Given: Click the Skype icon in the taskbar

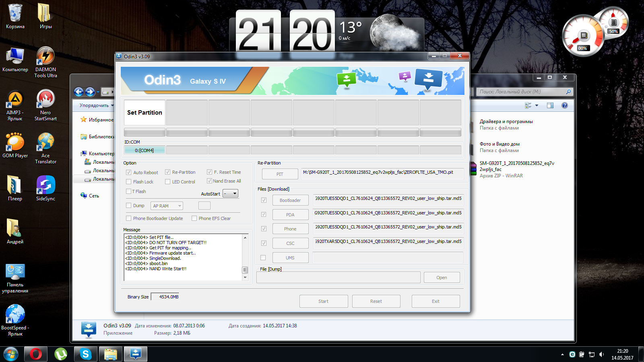Looking at the screenshot, I should tap(85, 354).
